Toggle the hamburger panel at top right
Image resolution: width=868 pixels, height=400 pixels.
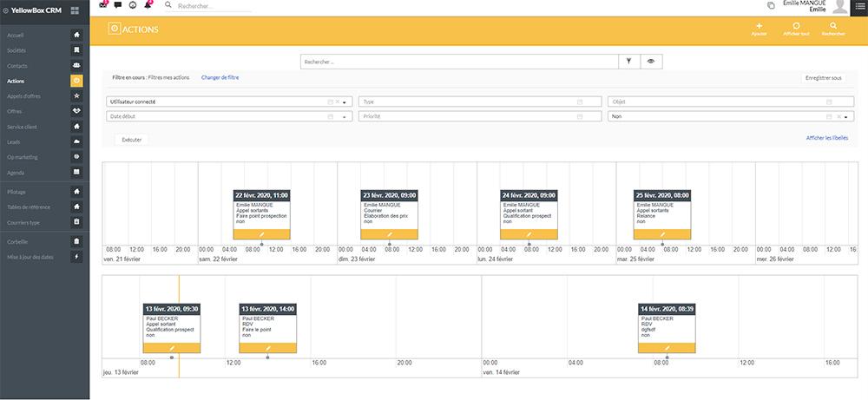[858, 5]
